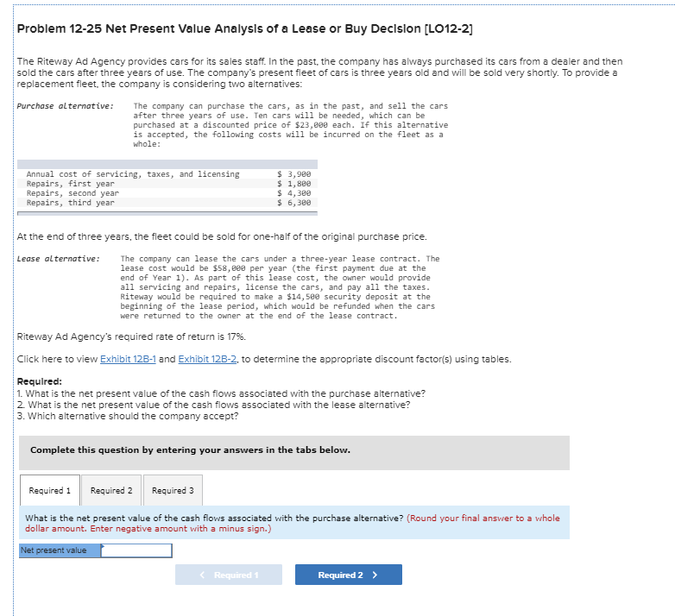Switch to the Required 3 tab
Viewport: 675px width, 616px height.
coord(173,490)
